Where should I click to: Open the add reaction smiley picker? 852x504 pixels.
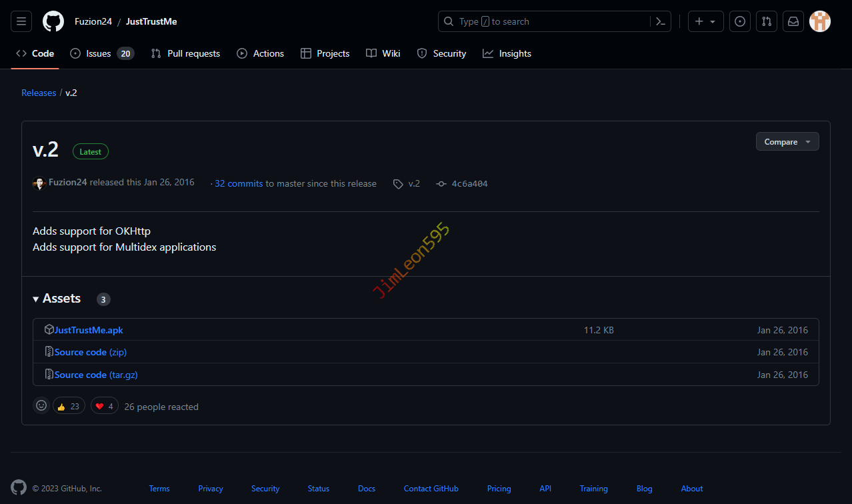click(41, 405)
